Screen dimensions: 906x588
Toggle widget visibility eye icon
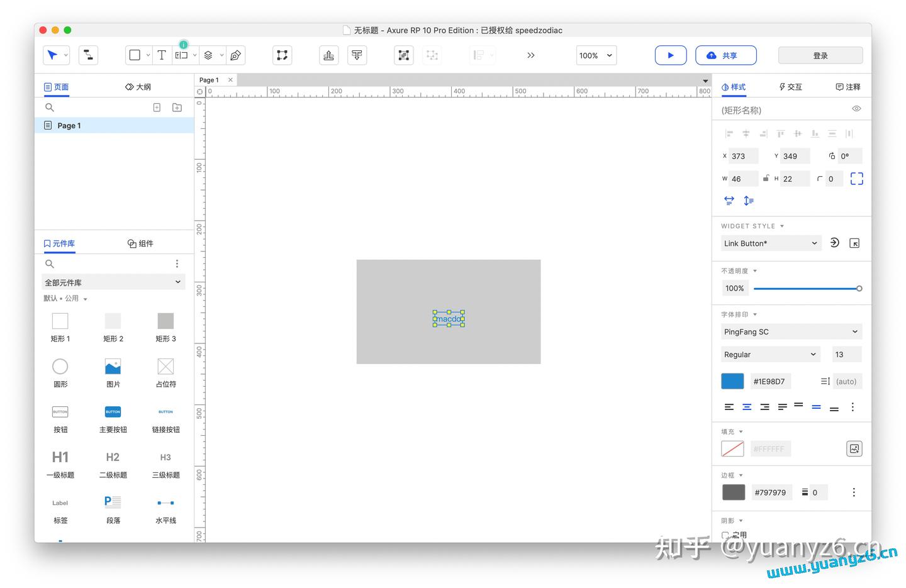[x=856, y=109]
